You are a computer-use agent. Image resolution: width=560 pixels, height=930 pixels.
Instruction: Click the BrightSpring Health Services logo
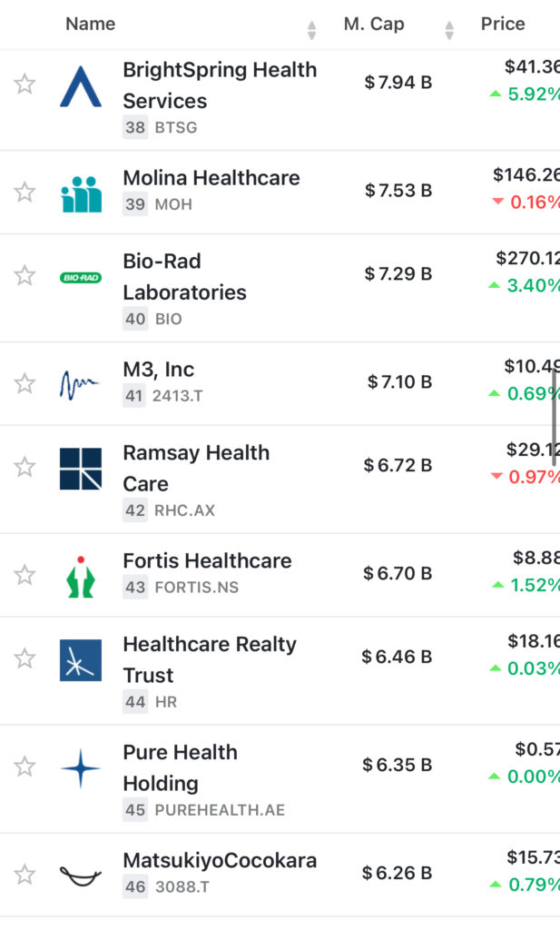pyautogui.click(x=81, y=86)
